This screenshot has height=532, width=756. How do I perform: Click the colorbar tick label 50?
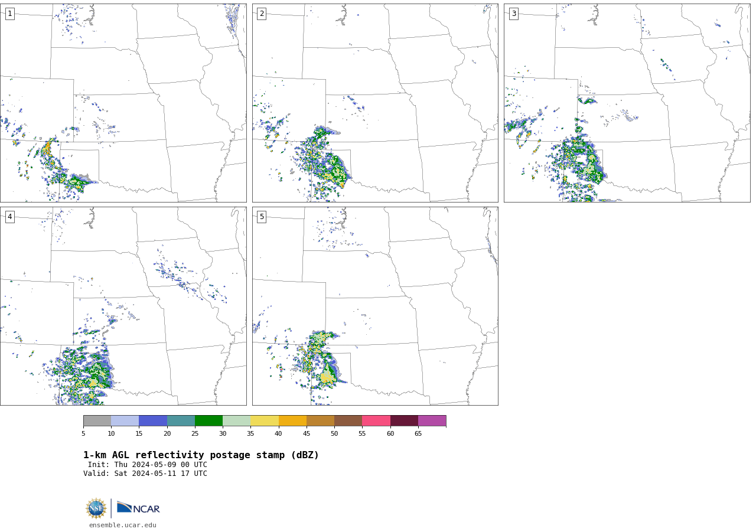coord(334,433)
